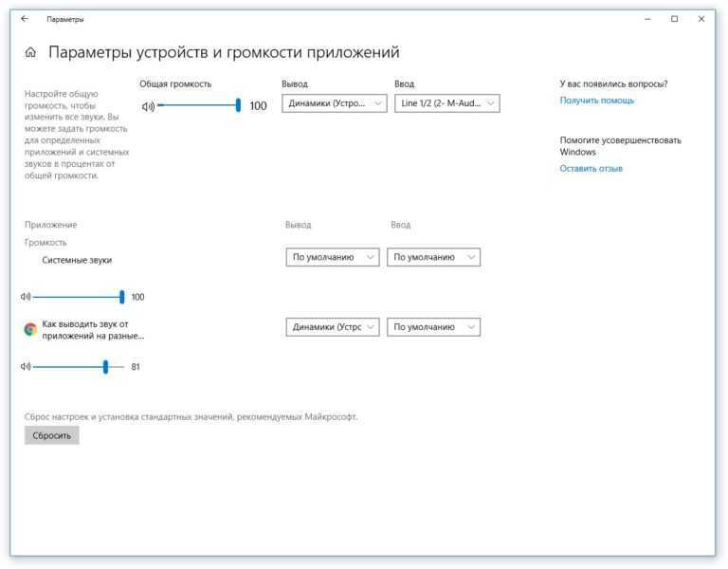Open the Оставить отзыв link
Screen dimensions: 728x569
tap(591, 169)
